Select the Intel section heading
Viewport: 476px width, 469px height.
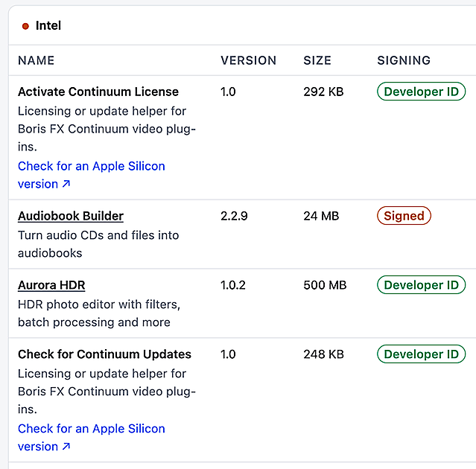tap(48, 26)
